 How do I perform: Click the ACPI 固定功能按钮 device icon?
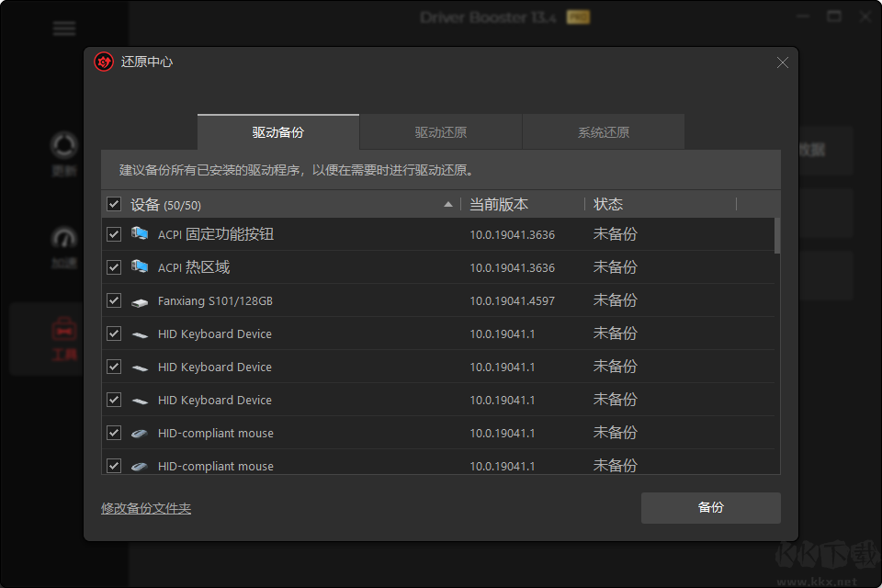point(140,233)
